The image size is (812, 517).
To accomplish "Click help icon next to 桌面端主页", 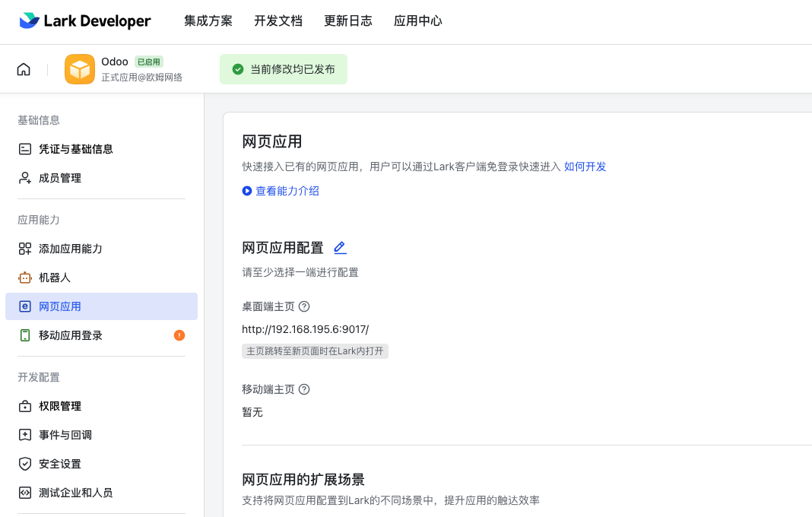I will tap(304, 306).
